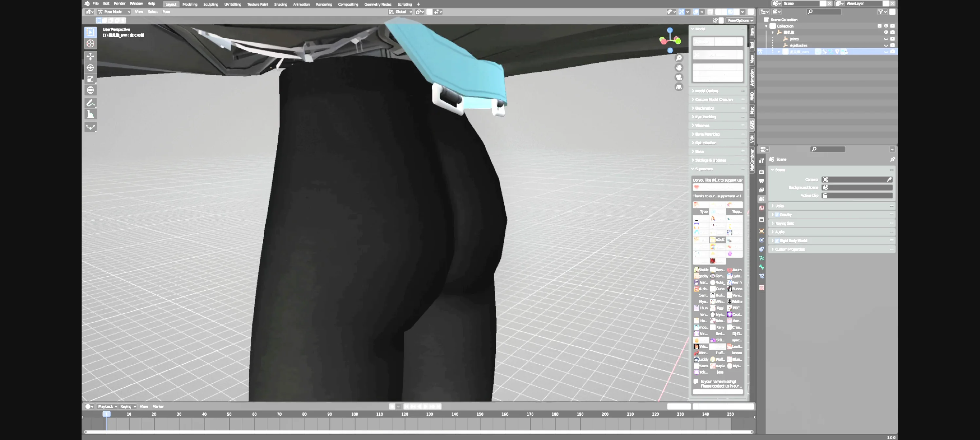Open the Output properties tab icon

[x=762, y=181]
